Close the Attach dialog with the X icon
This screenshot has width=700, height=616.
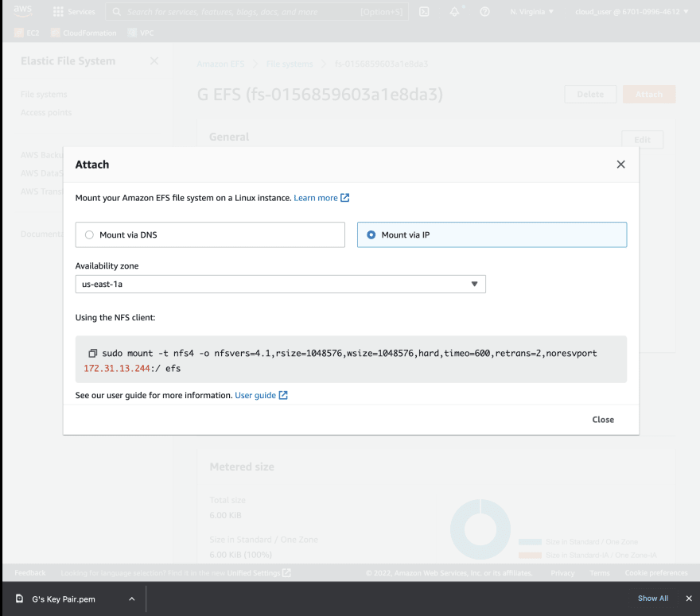click(620, 165)
